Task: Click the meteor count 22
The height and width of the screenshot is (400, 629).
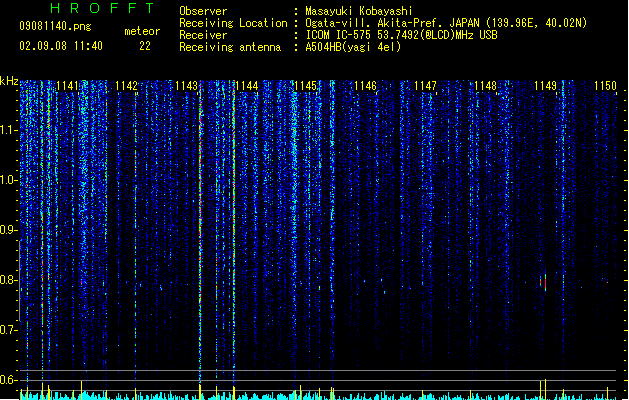Action: (x=145, y=46)
